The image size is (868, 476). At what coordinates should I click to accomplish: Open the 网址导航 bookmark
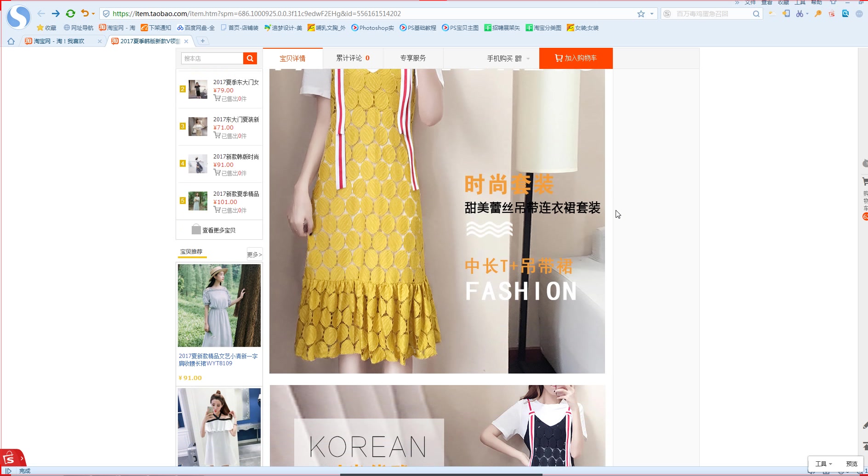[79, 28]
